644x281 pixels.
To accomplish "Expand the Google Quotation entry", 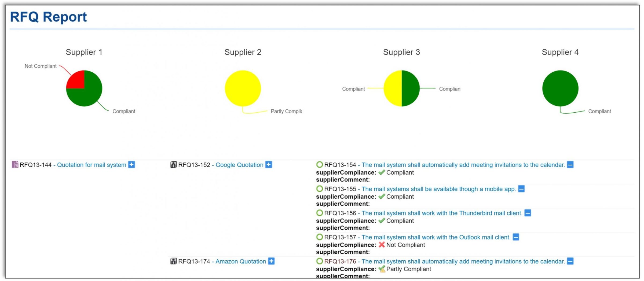I will tap(269, 165).
